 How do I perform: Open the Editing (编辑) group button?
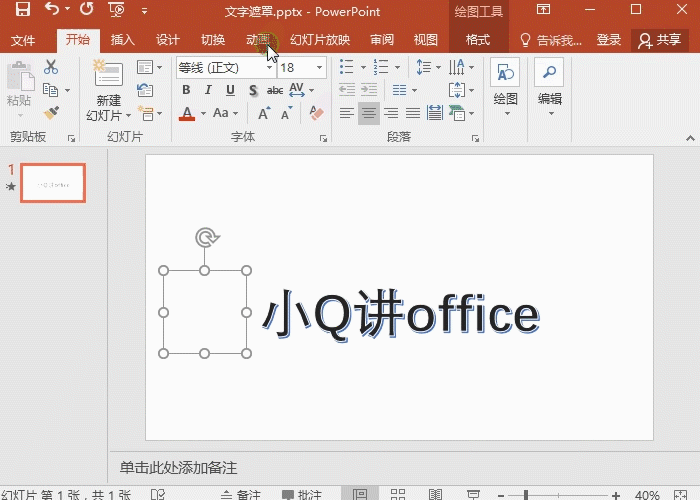click(x=550, y=88)
